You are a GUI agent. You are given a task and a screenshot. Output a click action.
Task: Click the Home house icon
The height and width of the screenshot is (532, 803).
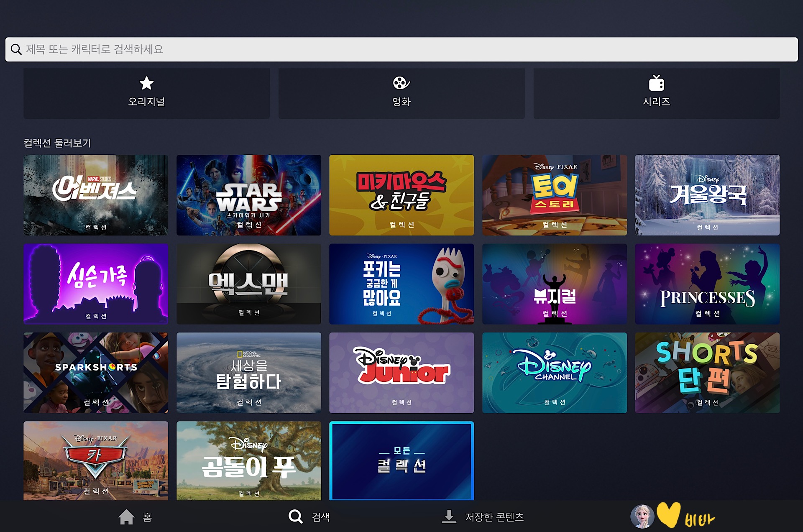pyautogui.click(x=126, y=517)
